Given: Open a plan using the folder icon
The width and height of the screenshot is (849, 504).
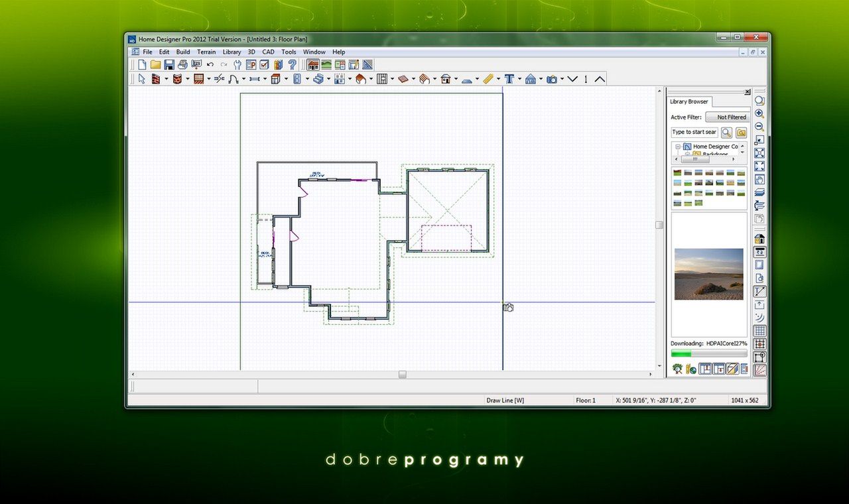Looking at the screenshot, I should point(155,64).
